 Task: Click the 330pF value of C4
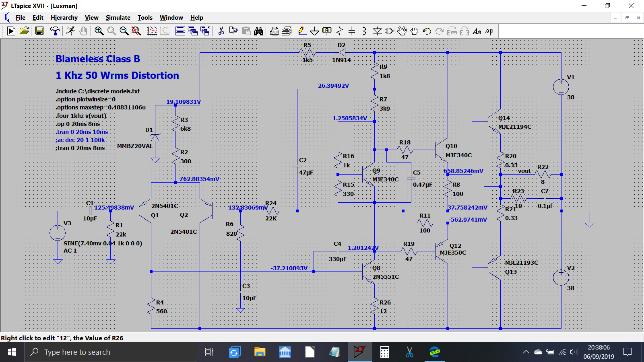pyautogui.click(x=337, y=259)
